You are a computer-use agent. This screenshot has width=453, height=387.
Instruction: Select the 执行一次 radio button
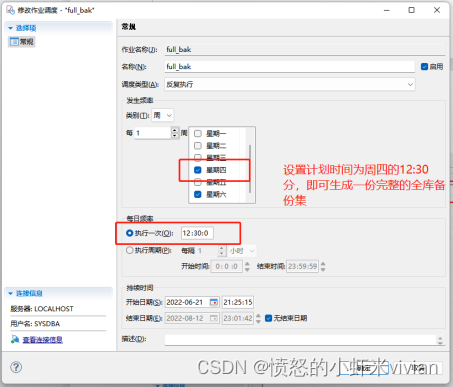click(x=130, y=233)
